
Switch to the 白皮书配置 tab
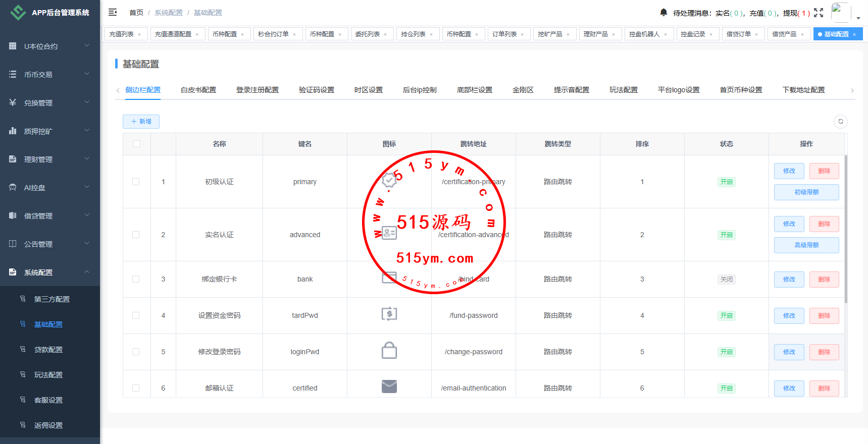pyautogui.click(x=198, y=90)
